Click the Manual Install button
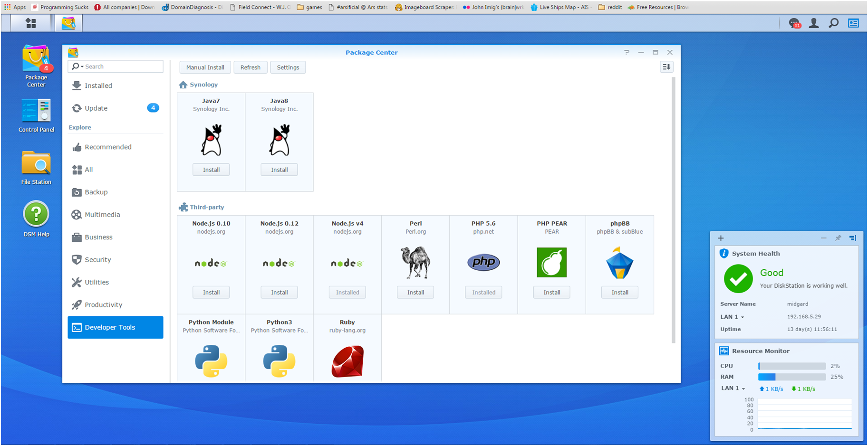This screenshot has height=446, width=868. pyautogui.click(x=205, y=67)
